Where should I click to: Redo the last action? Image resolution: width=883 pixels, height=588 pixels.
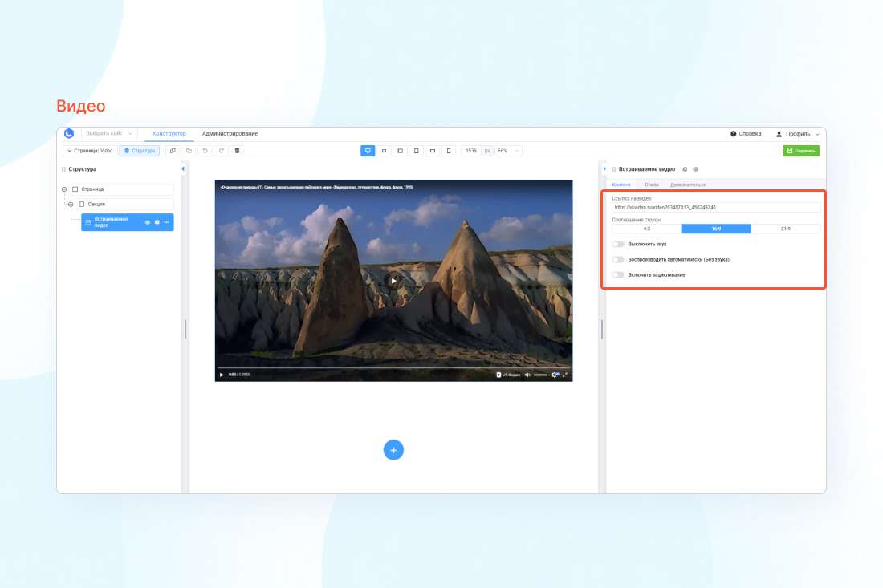[222, 151]
